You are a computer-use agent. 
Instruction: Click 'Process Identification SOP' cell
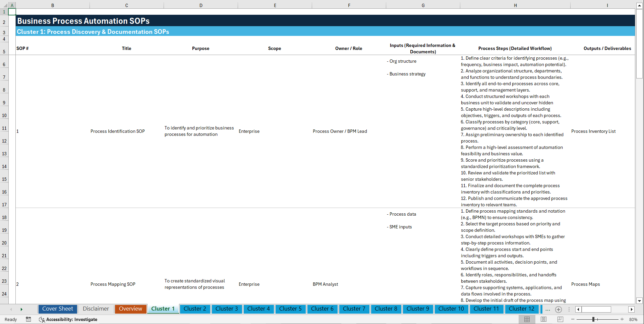pos(127,131)
